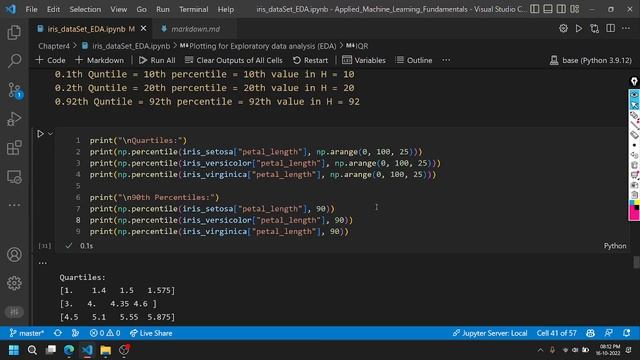The image size is (640, 360).
Task: Open the Run menu
Action: click(163, 9)
